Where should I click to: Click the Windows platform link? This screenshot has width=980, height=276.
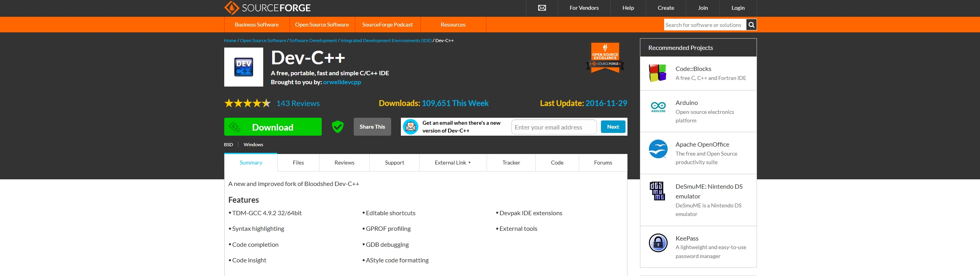(253, 145)
